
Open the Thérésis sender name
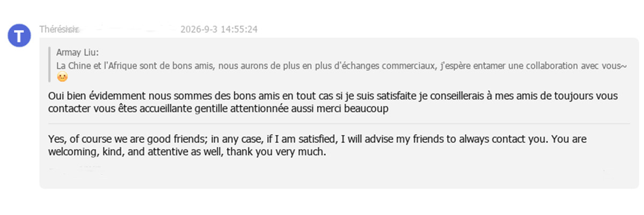[x=59, y=29]
